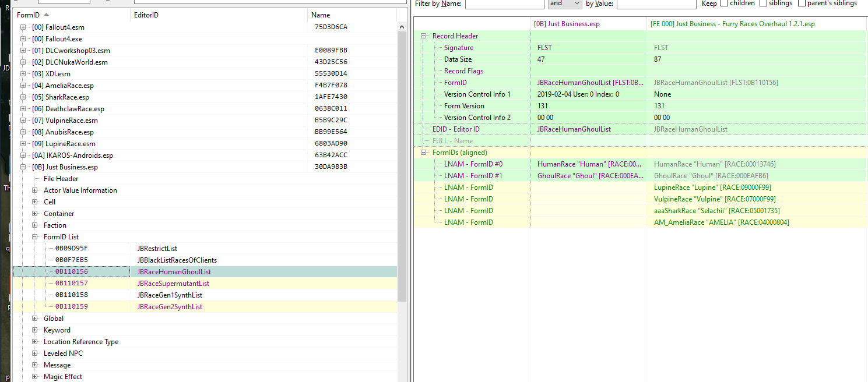
Task: Expand the Faction group
Action: point(35,225)
